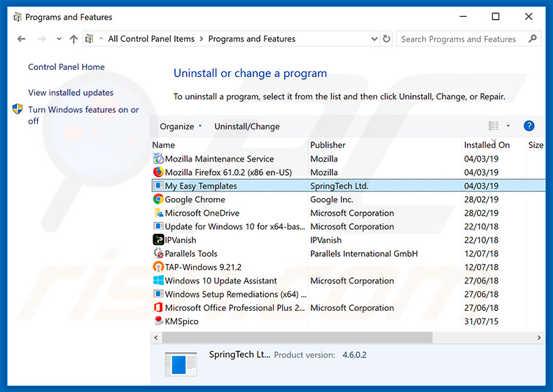The height and width of the screenshot is (392, 553).
Task: Select Update for Windows 10 entry name
Action: point(235,227)
